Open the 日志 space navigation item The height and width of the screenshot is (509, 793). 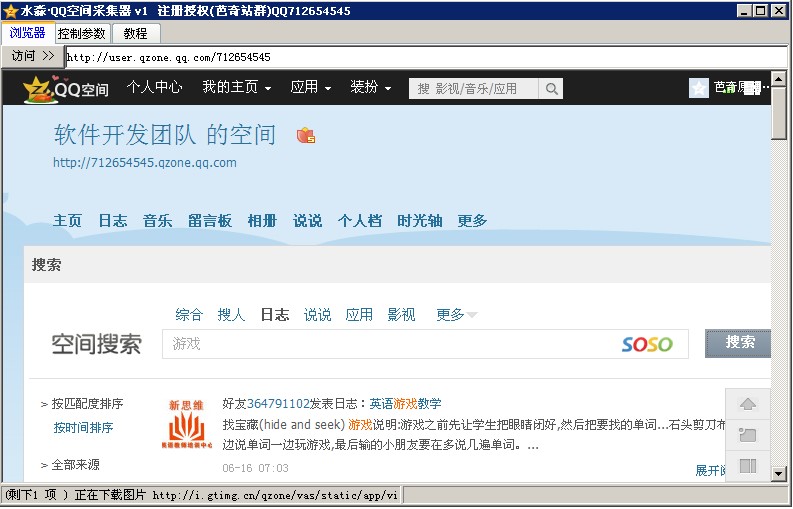coord(113,221)
